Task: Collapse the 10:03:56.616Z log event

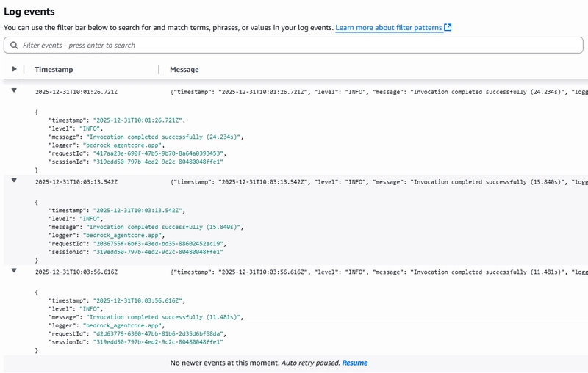Action: (14, 271)
